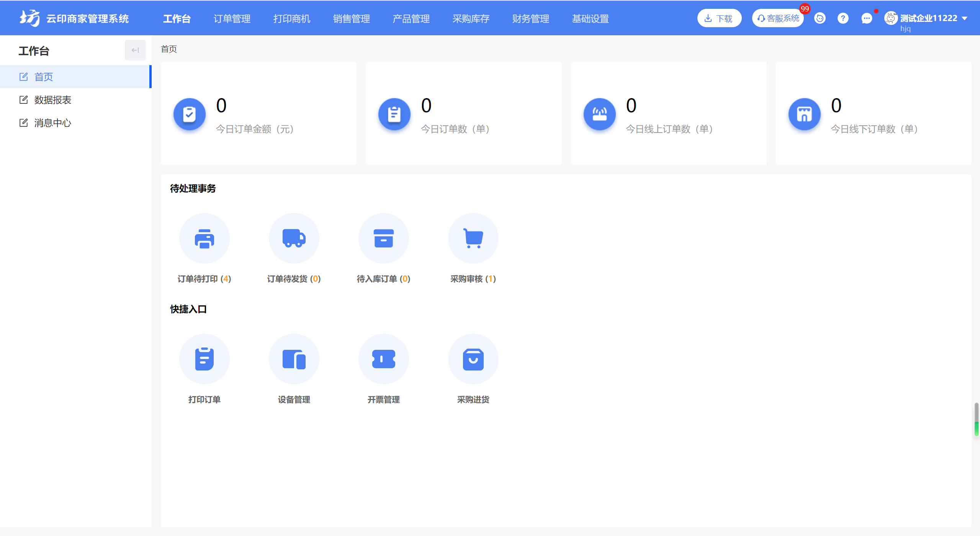The height and width of the screenshot is (536, 980).
Task: Click the edit icon beside 消息中心
Action: [24, 123]
